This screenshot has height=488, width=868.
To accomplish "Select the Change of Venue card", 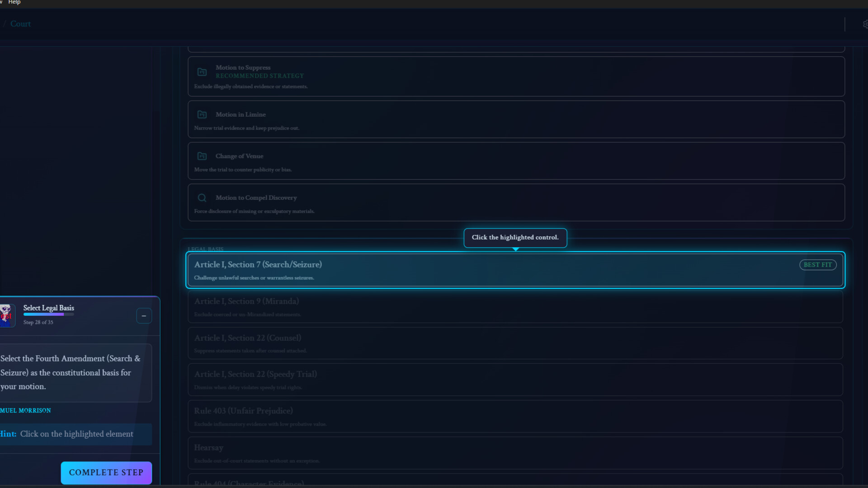I will (516, 161).
